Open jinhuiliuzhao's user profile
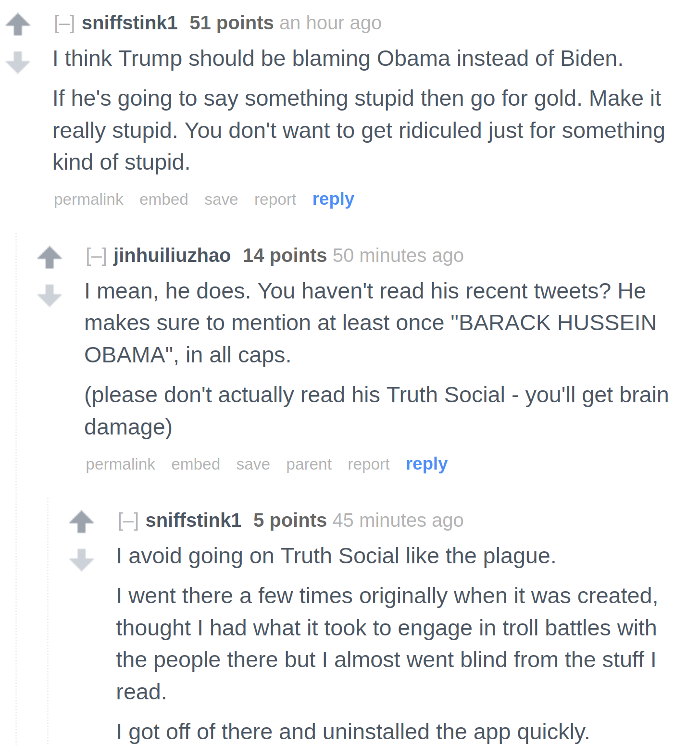700x745 pixels. [172, 256]
